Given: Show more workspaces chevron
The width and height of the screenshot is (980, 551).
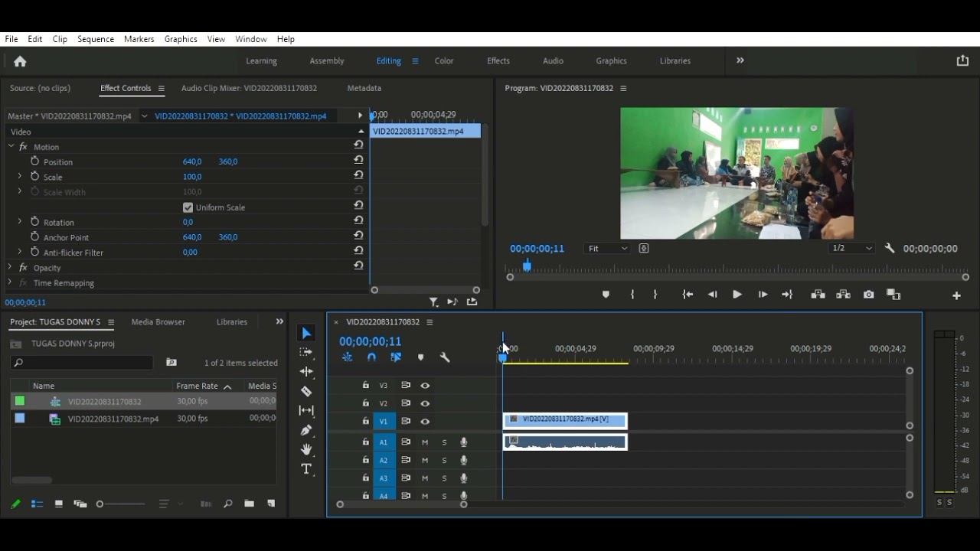Looking at the screenshot, I should click(x=740, y=60).
